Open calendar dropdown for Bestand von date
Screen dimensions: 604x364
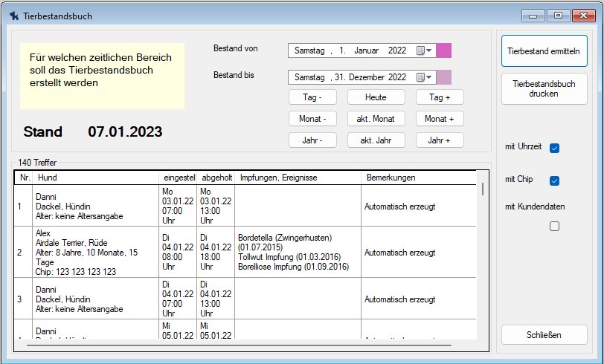pos(424,51)
